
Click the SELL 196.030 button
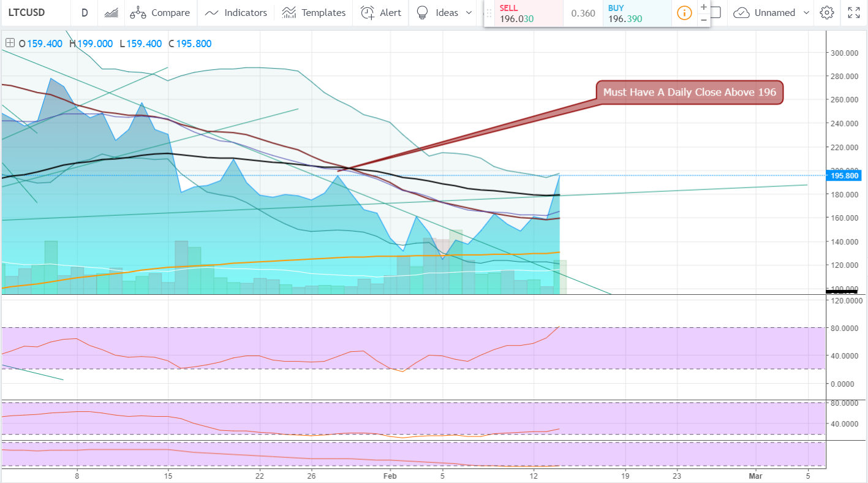coord(529,13)
